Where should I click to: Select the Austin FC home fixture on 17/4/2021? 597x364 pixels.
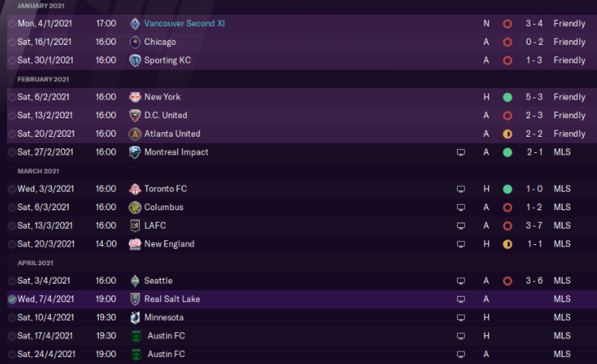tap(165, 336)
